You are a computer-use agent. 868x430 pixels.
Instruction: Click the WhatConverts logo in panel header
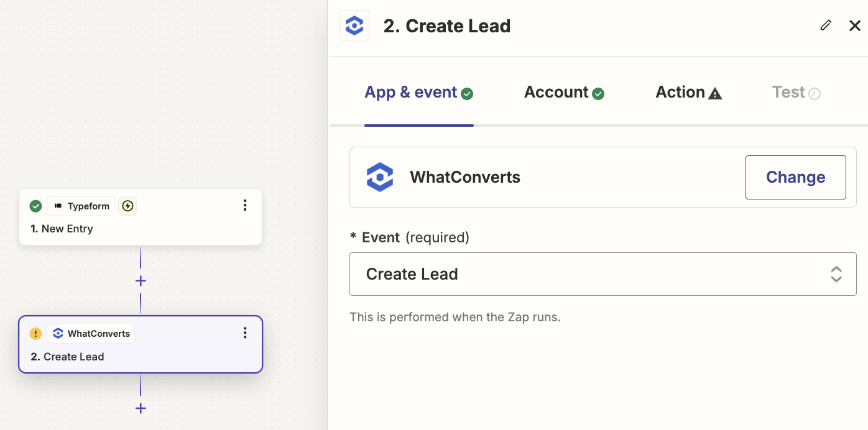click(x=354, y=25)
